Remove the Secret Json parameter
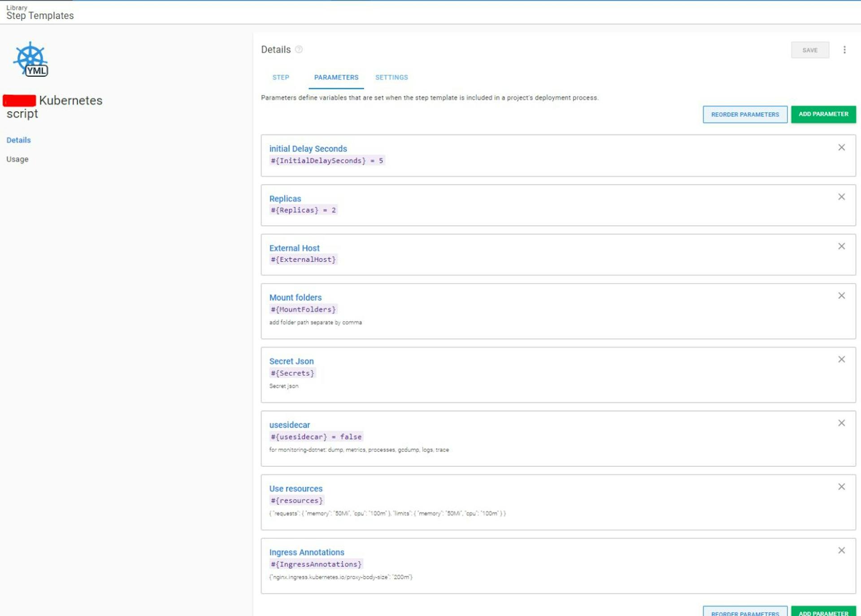The width and height of the screenshot is (861, 616). point(841,359)
